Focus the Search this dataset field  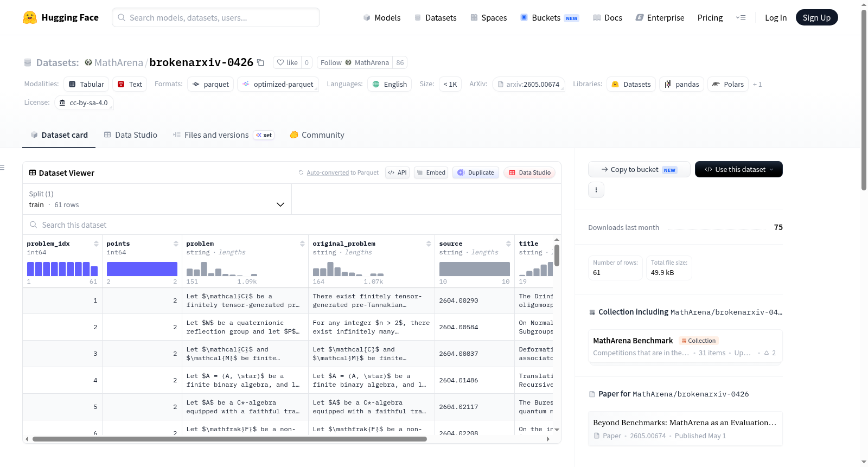292,225
